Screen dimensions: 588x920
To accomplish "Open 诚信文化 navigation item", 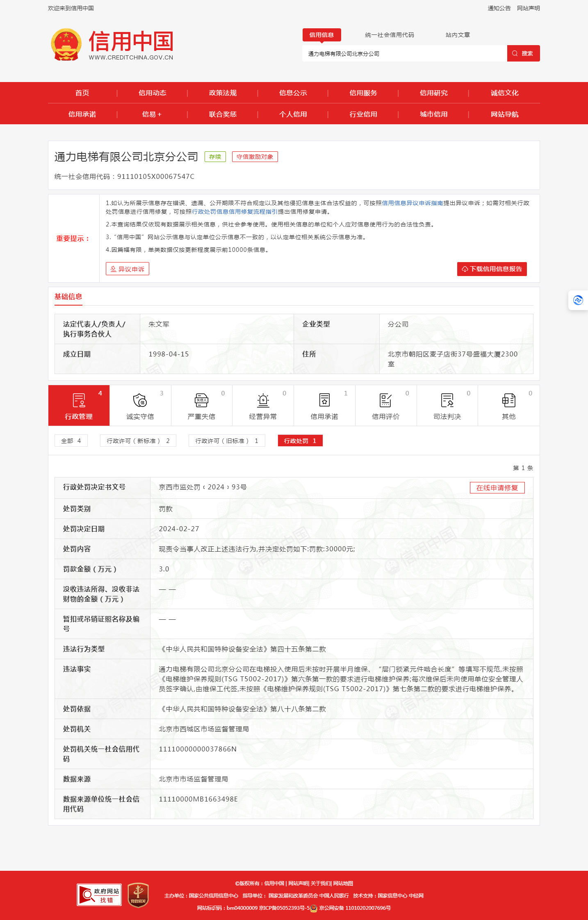I will (x=504, y=93).
